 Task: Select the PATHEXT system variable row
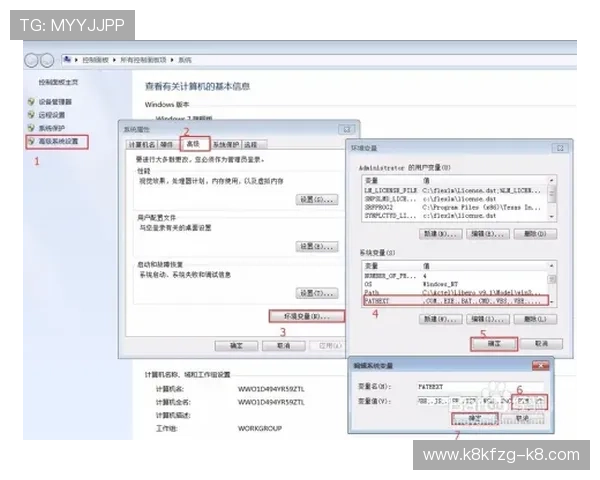pos(456,300)
